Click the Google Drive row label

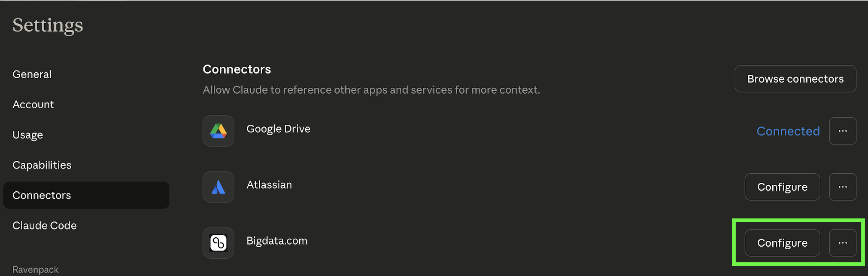278,129
